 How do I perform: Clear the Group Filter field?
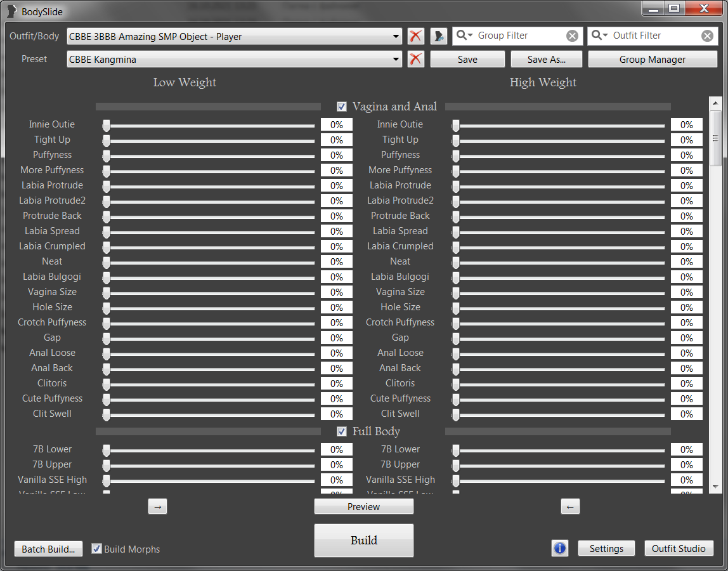572,36
